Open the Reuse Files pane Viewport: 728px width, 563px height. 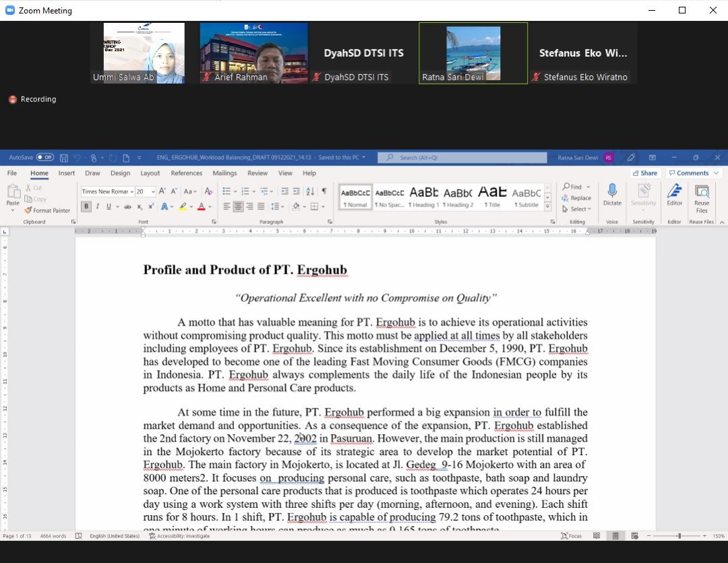pos(702,199)
